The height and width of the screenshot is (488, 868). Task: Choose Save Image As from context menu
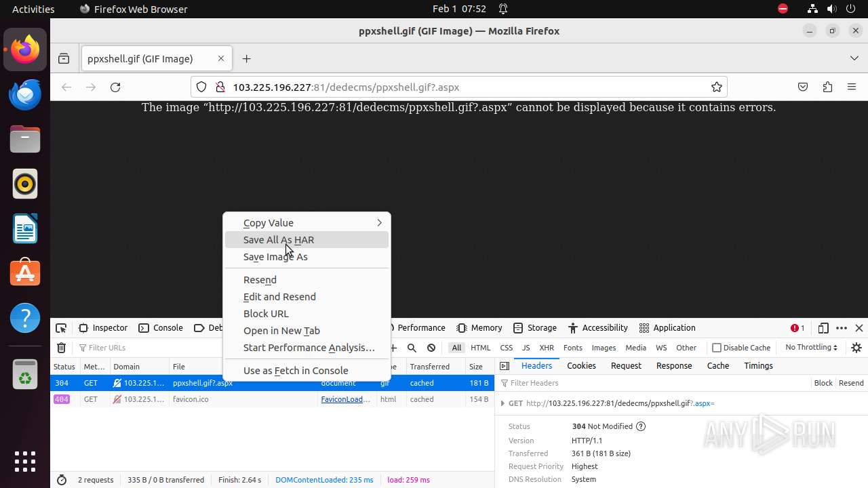(x=307, y=257)
